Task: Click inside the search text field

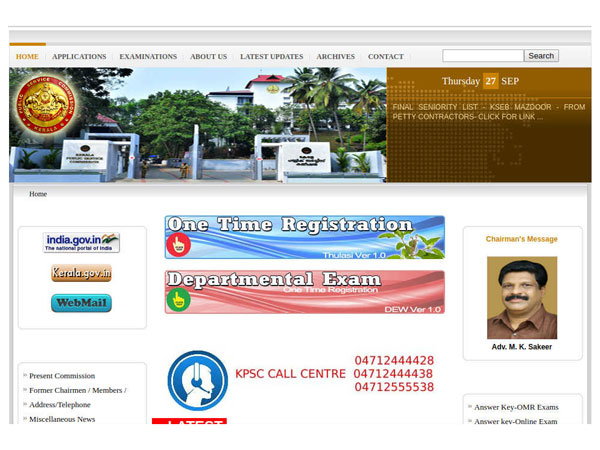Action: 482,56
